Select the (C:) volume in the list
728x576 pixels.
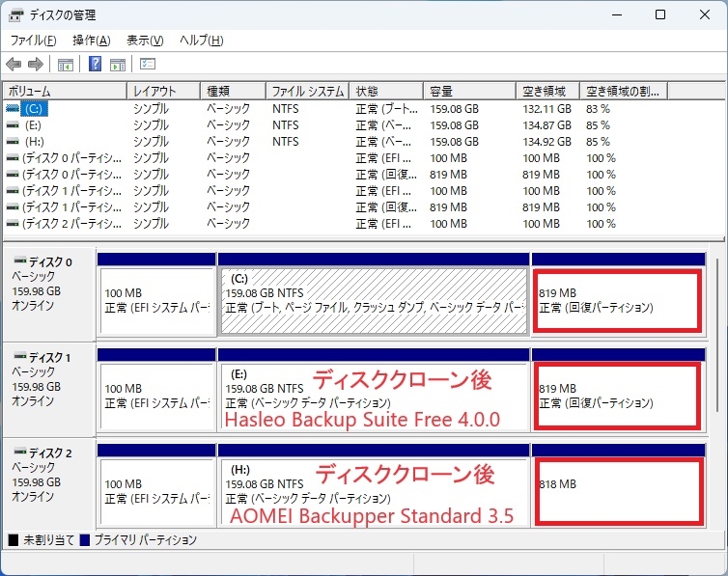tap(34, 109)
